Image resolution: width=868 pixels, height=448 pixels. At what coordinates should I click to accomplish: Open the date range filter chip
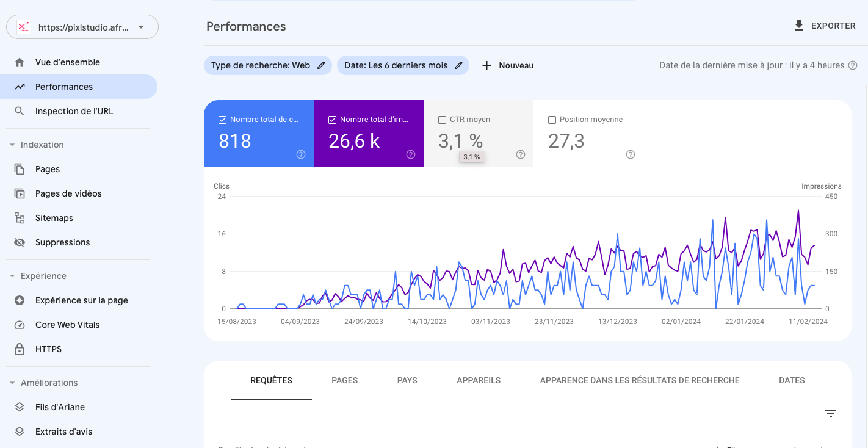(396, 65)
